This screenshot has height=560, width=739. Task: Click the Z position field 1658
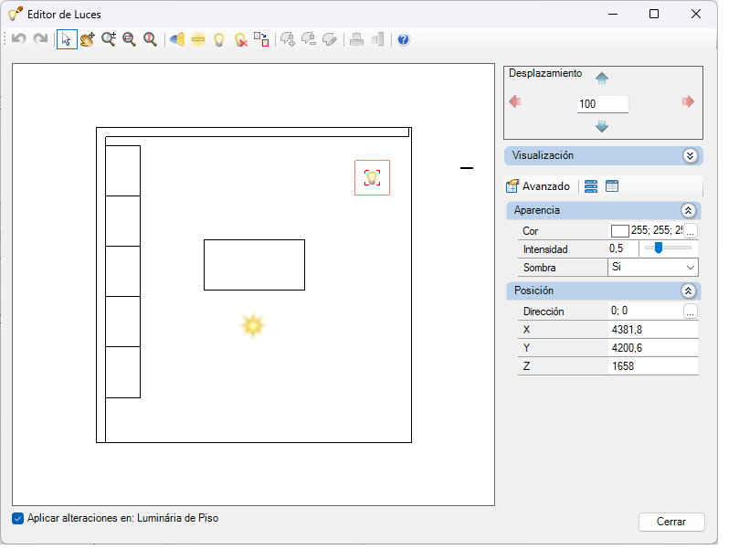click(653, 366)
